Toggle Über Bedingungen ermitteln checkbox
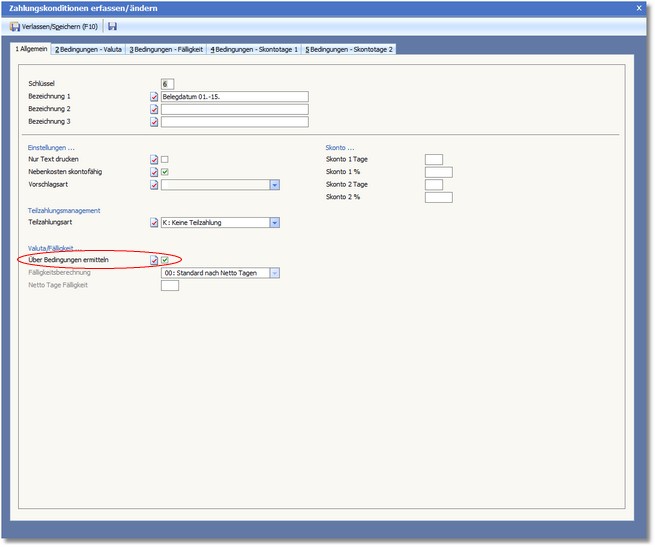Image resolution: width=655 pixels, height=547 pixels. [165, 260]
